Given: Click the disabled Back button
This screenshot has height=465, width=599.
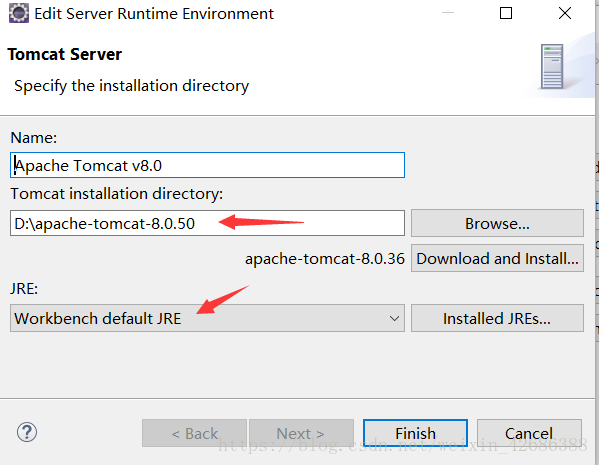Looking at the screenshot, I should click(x=194, y=433).
